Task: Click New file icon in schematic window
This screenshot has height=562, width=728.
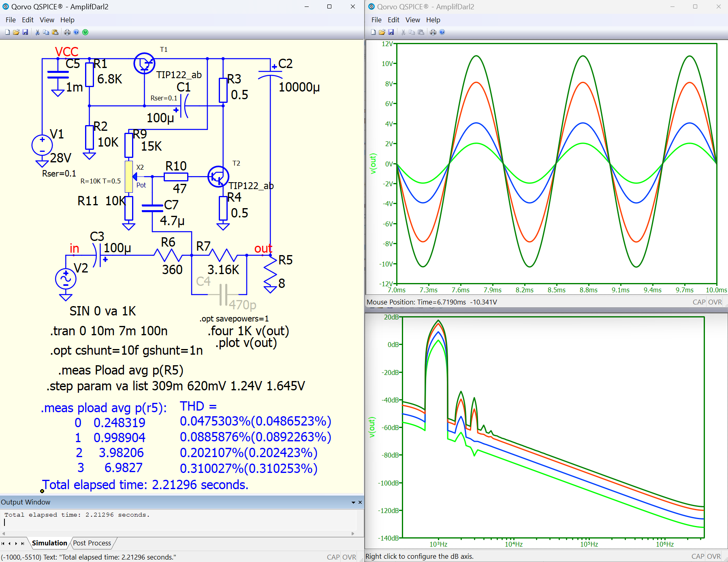Action: (7, 32)
